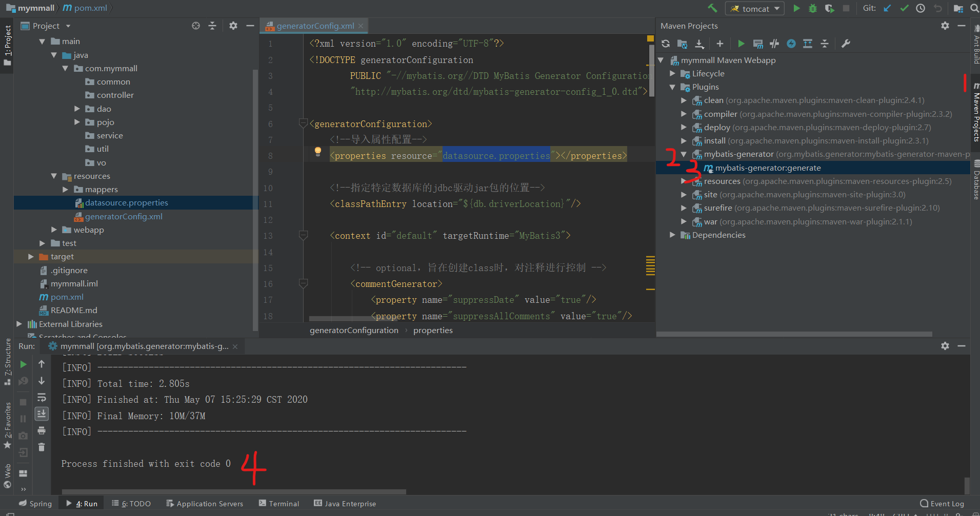
Task: Expand the dao package
Action: pyautogui.click(x=77, y=109)
